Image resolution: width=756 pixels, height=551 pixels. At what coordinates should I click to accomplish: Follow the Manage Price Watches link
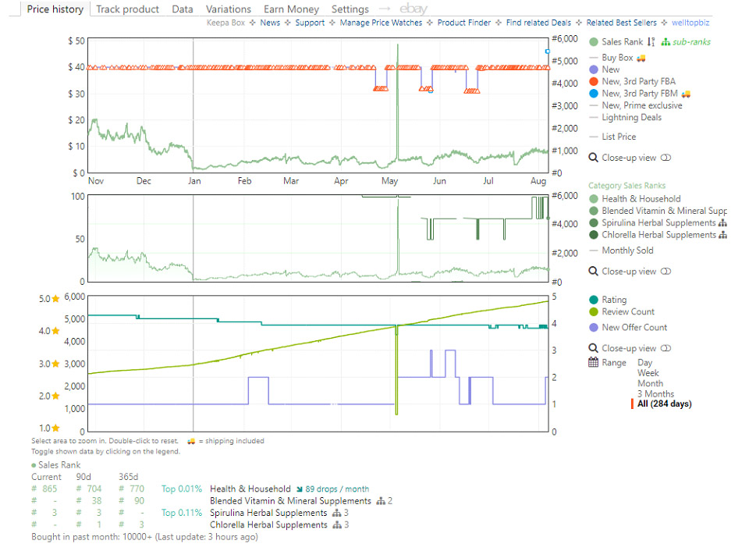[381, 23]
